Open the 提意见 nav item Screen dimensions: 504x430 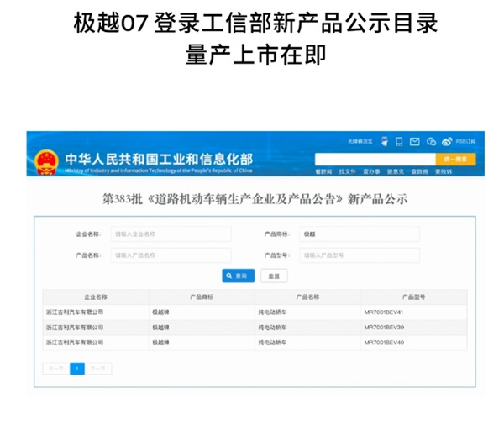pyautogui.click(x=396, y=171)
